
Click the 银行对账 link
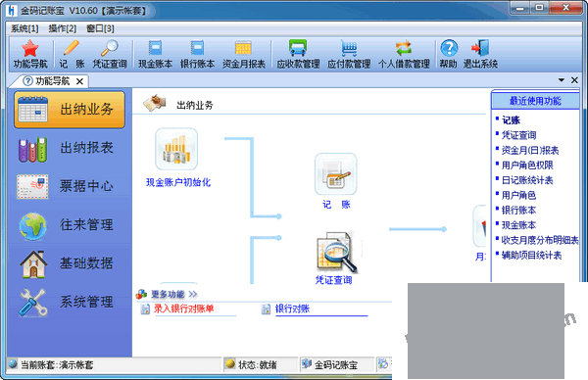292,309
